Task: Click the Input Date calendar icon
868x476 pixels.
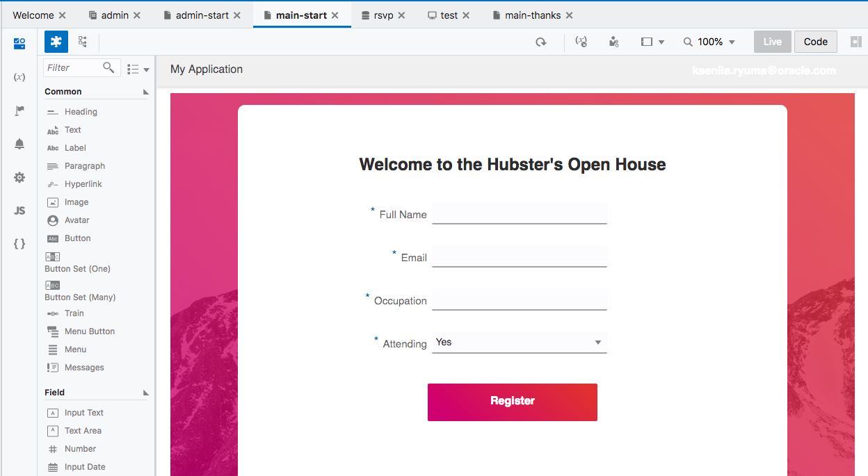Action: 53,467
